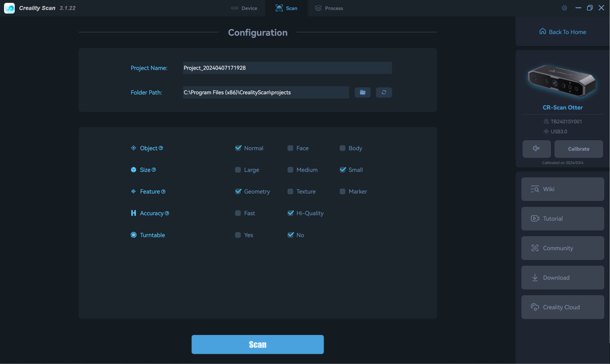
Task: Choose Large size option
Action: click(238, 170)
